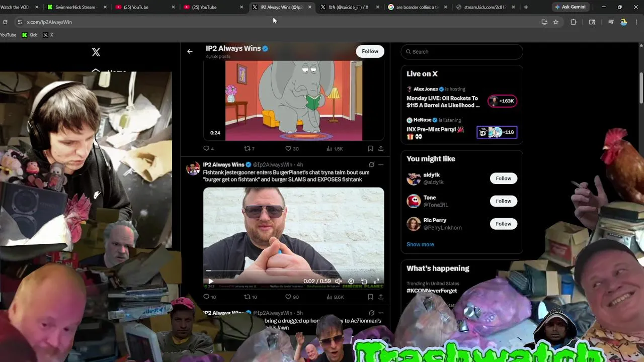The height and width of the screenshot is (362, 644).
Task: Open the X bookmark in the bookmarks bar
Action: pos(48,35)
